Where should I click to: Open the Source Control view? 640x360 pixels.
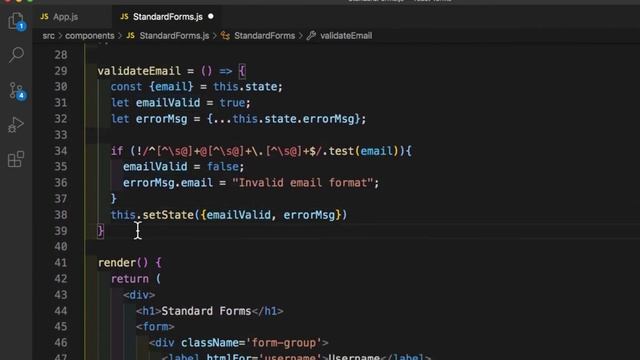(x=16, y=91)
